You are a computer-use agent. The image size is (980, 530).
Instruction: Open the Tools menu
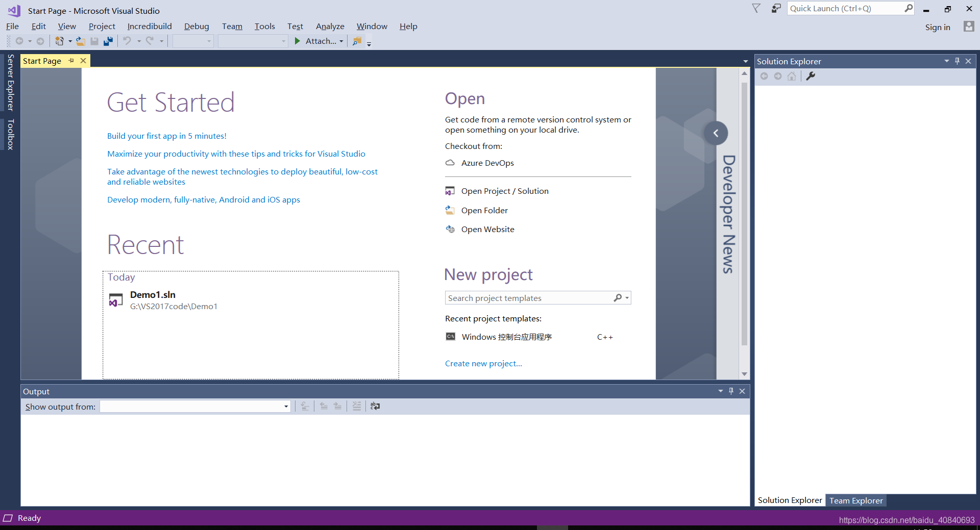click(264, 26)
